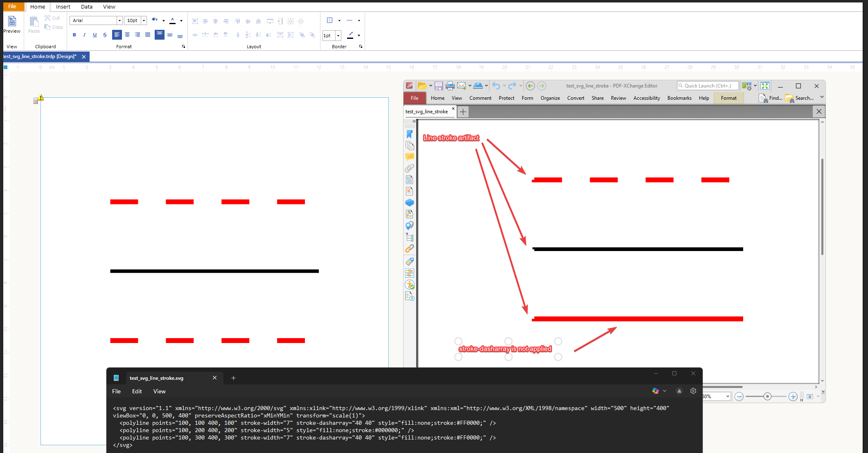Click zoom out minus button in PDF-XChange
The height and width of the screenshot is (453, 868).
[x=739, y=397]
